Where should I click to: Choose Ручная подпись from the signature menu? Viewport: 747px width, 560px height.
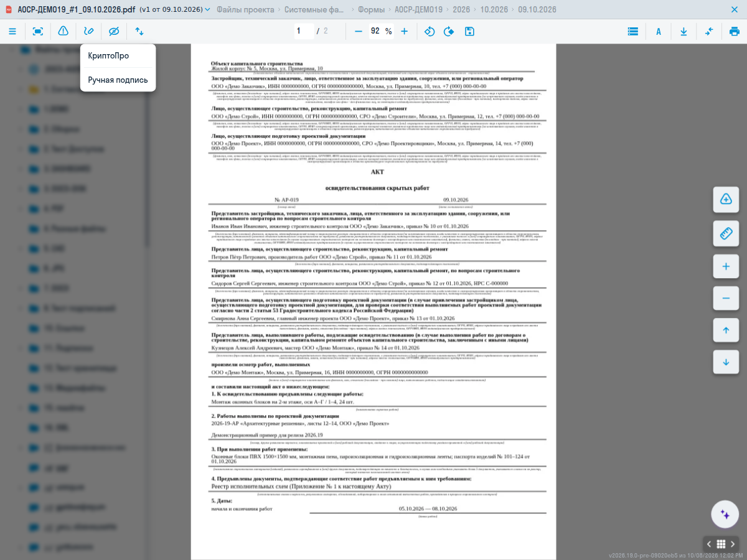point(118,80)
